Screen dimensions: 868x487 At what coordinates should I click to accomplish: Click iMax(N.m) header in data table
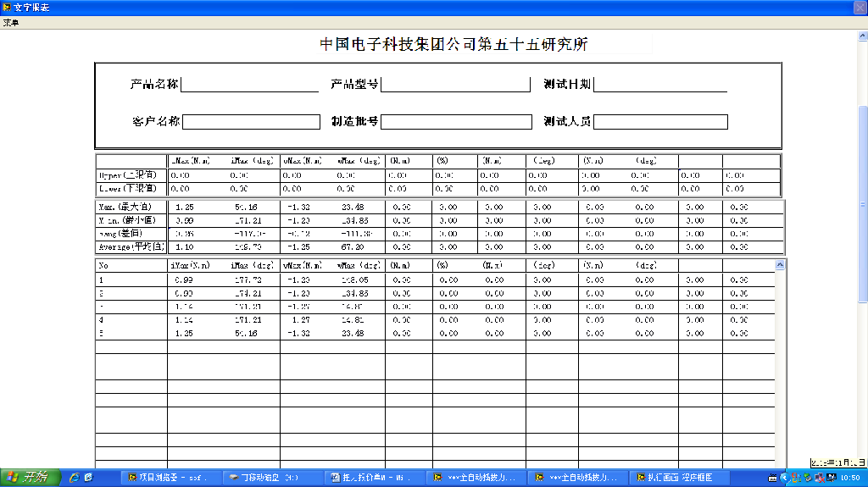191,266
